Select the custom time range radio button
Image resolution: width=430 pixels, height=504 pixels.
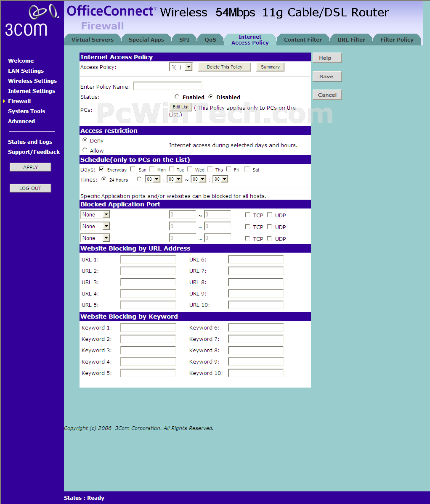click(139, 179)
